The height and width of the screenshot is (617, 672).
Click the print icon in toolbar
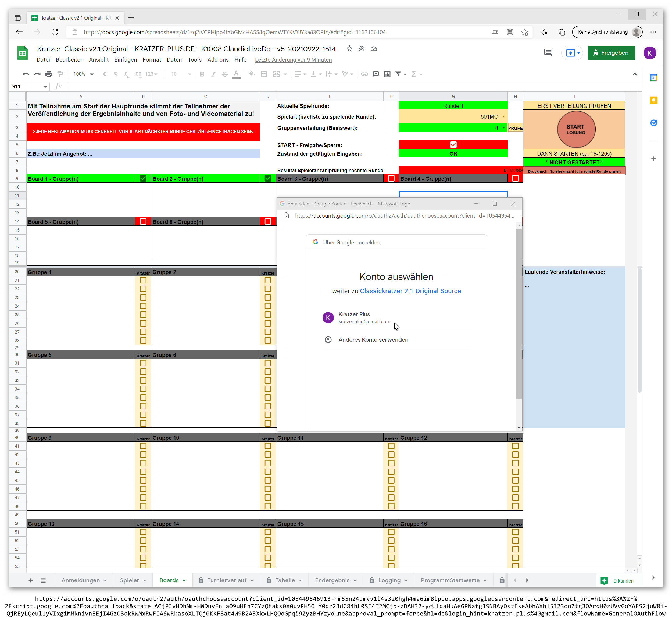pos(49,74)
